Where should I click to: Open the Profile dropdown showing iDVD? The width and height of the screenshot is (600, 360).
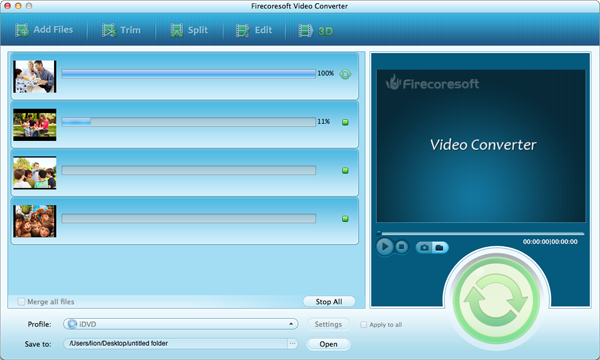181,324
